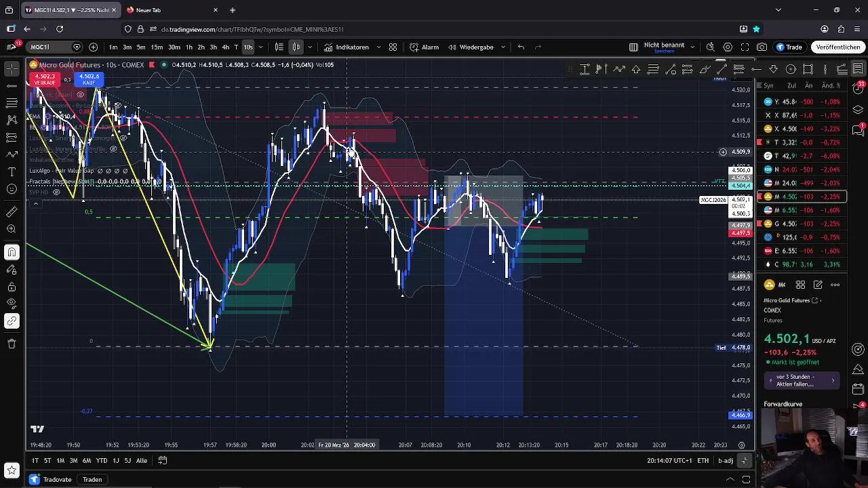Click the active link drawing-sync tool

12,321
